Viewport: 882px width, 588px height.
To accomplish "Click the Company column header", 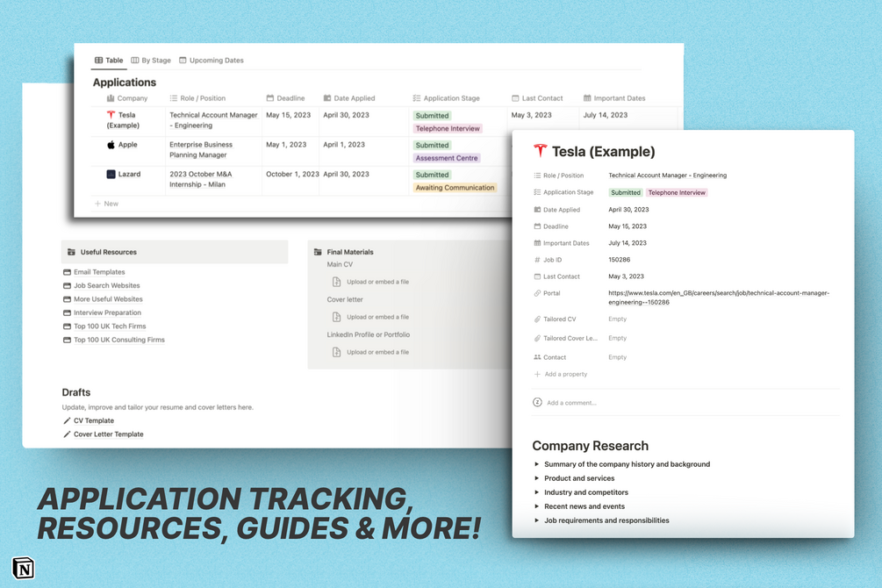I will point(127,98).
